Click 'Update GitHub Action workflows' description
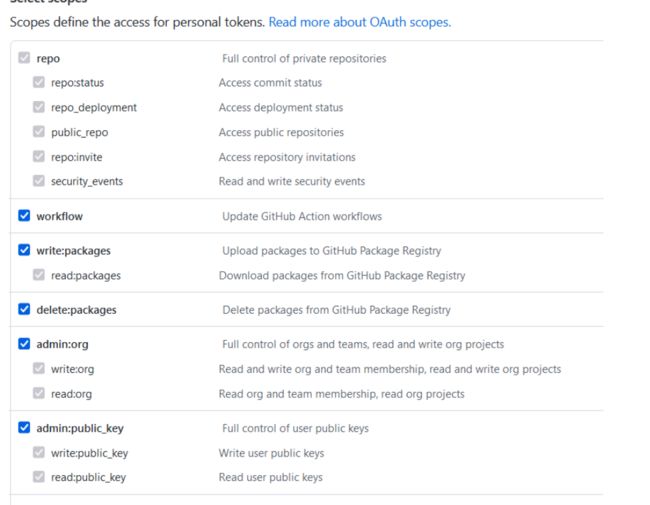Image resolution: width=650 pixels, height=505 pixels. pyautogui.click(x=302, y=216)
